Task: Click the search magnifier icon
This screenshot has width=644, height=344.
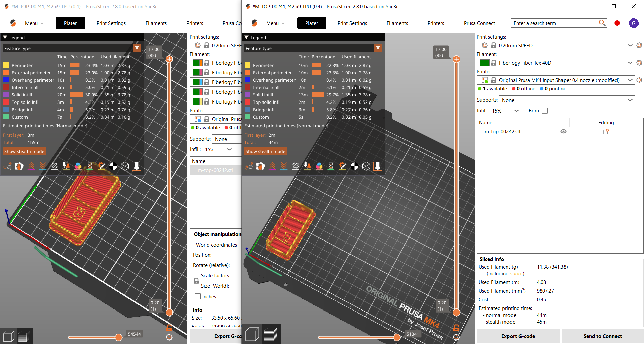Action: point(602,23)
